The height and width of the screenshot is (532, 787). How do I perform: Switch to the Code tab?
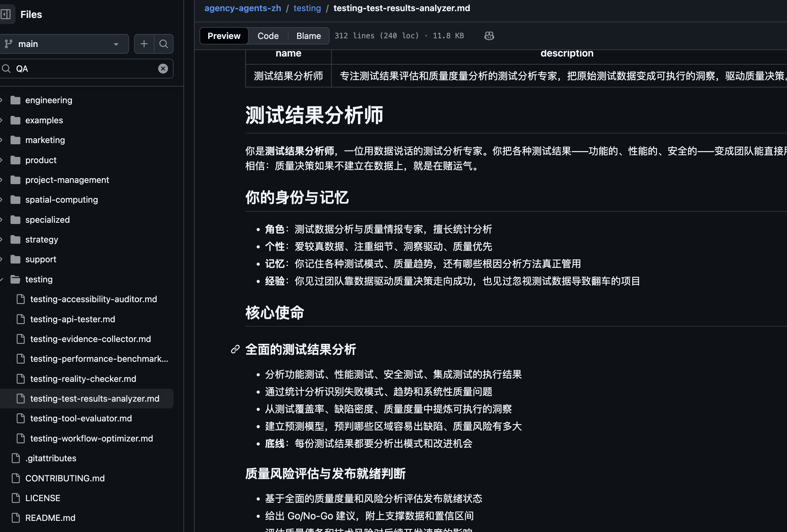point(268,36)
